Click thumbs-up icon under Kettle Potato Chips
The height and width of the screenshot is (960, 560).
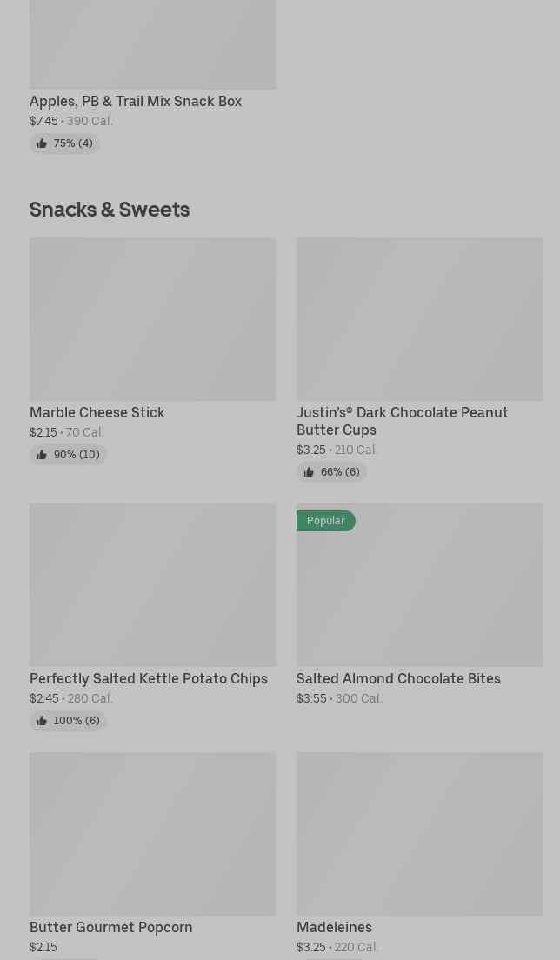[42, 721]
